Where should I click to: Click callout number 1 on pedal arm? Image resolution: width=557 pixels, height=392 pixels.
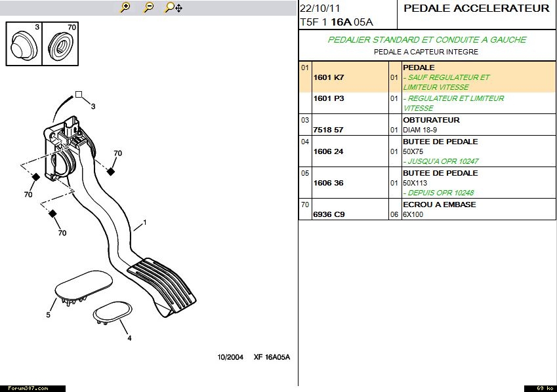144,223
